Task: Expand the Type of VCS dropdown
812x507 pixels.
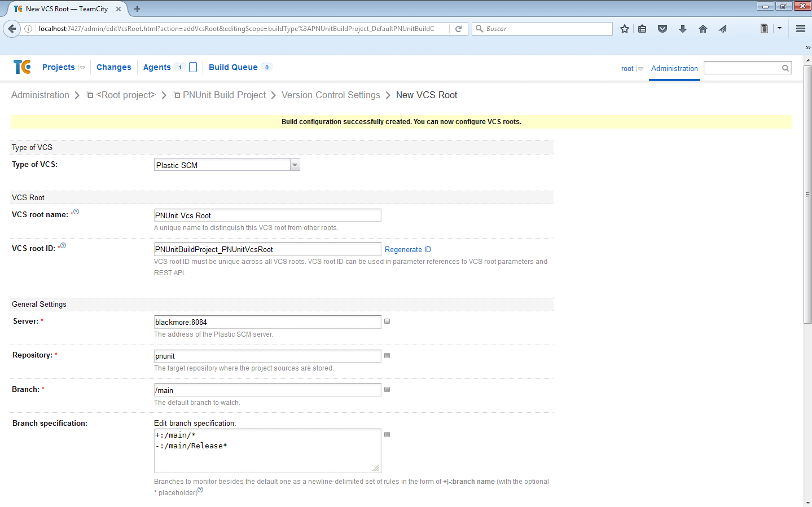Action: pos(295,165)
